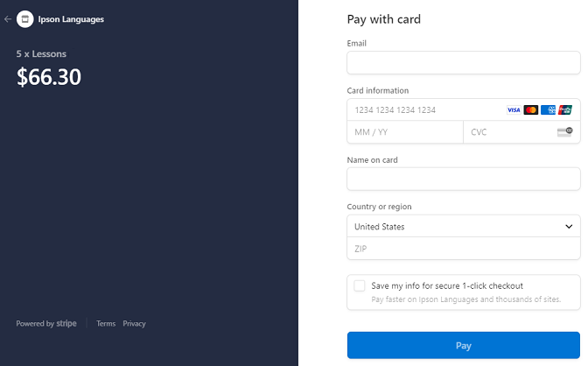The width and height of the screenshot is (588, 366).
Task: Click the UnionPay card icon
Action: [x=565, y=110]
